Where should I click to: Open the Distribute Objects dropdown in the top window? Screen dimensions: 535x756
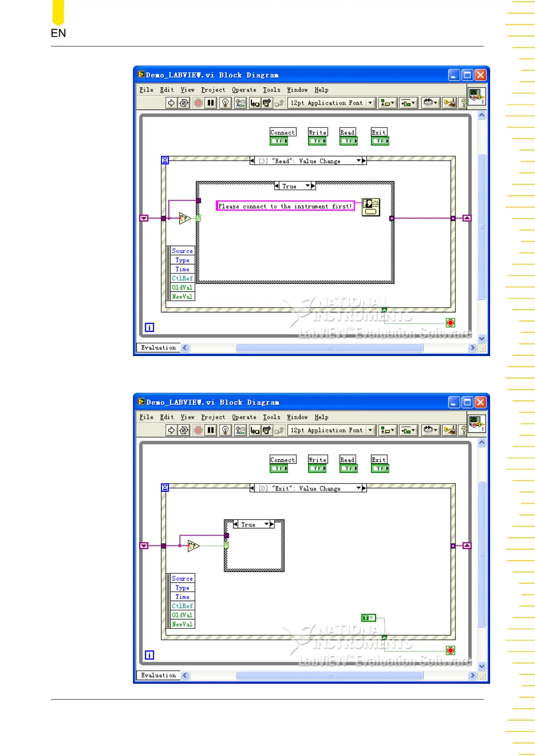pyautogui.click(x=408, y=103)
